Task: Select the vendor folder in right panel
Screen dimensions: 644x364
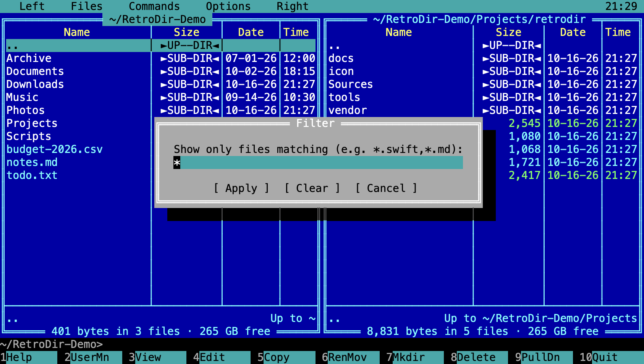Action: click(483, 110)
